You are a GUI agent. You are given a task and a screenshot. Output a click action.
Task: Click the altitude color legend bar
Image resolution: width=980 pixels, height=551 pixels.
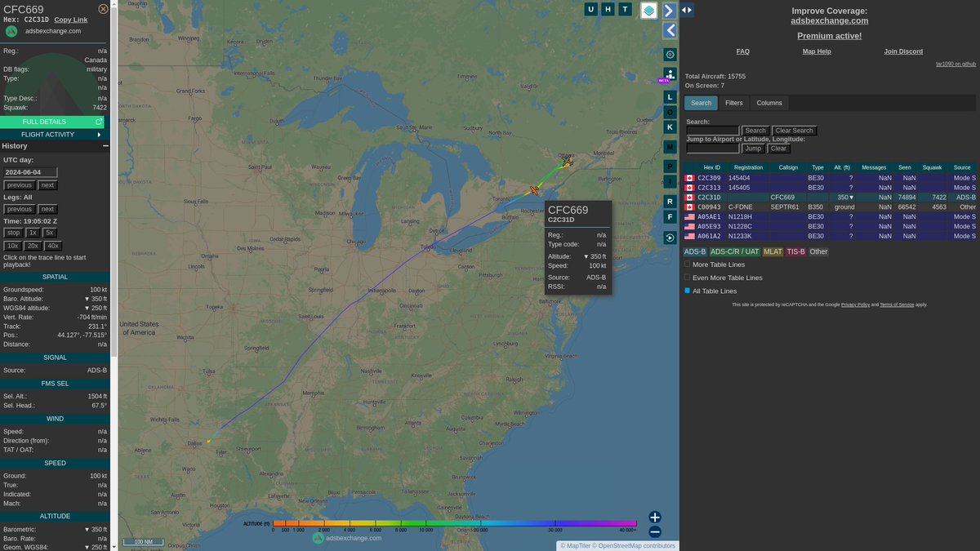pyautogui.click(x=455, y=523)
